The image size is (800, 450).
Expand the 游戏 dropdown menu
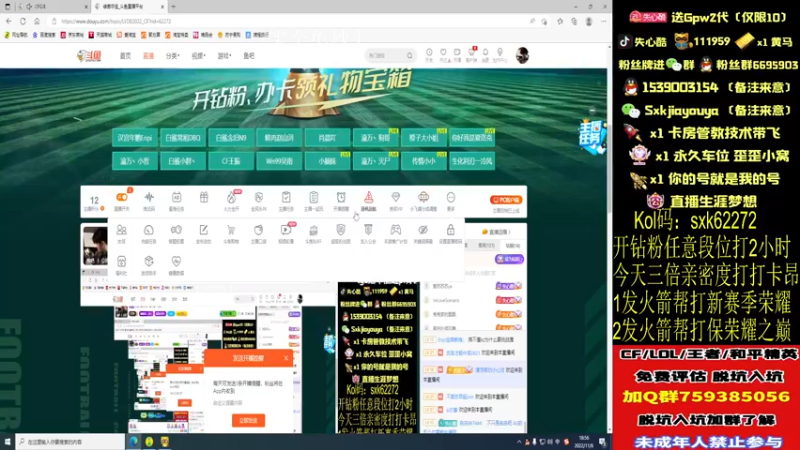click(x=224, y=56)
